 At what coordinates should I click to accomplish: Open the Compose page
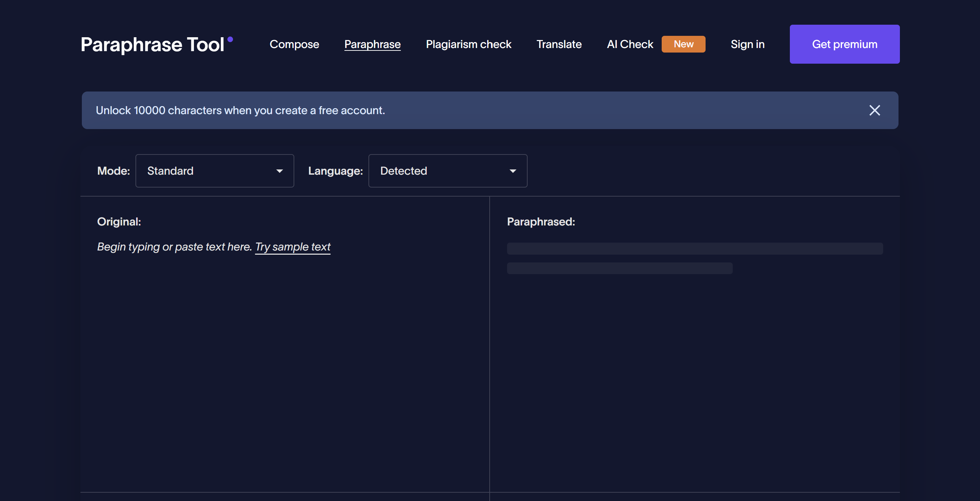(x=294, y=45)
